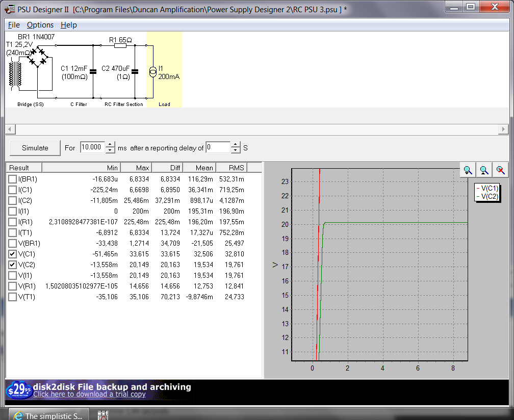Decrease reporting delay with down arrow
The width and height of the screenshot is (514, 420).
click(x=236, y=150)
